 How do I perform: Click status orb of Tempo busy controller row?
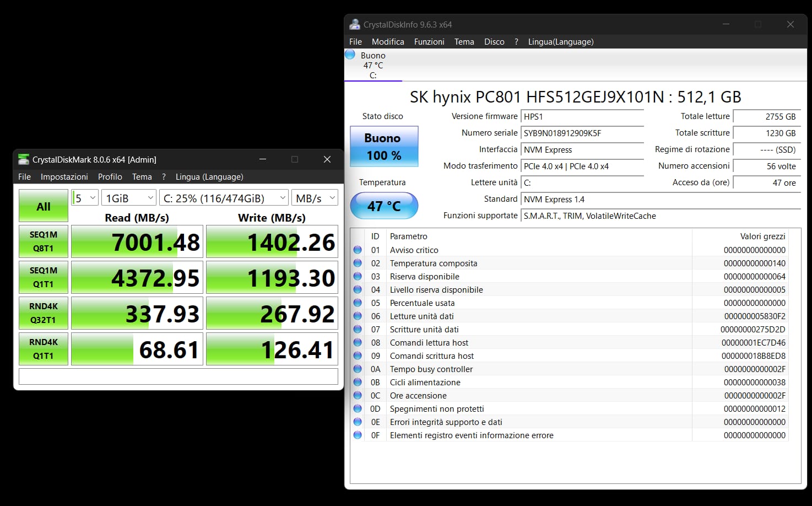click(358, 369)
